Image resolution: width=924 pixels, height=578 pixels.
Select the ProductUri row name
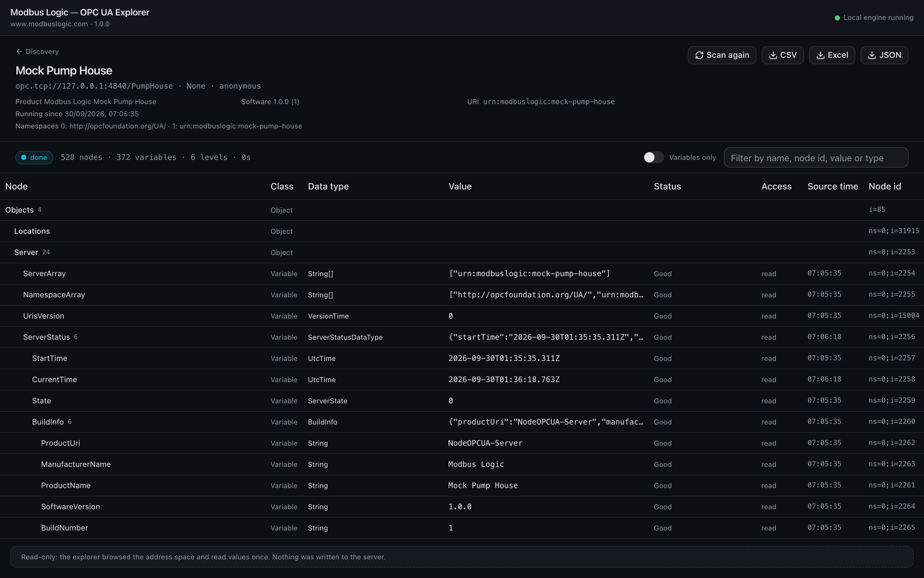pos(60,443)
